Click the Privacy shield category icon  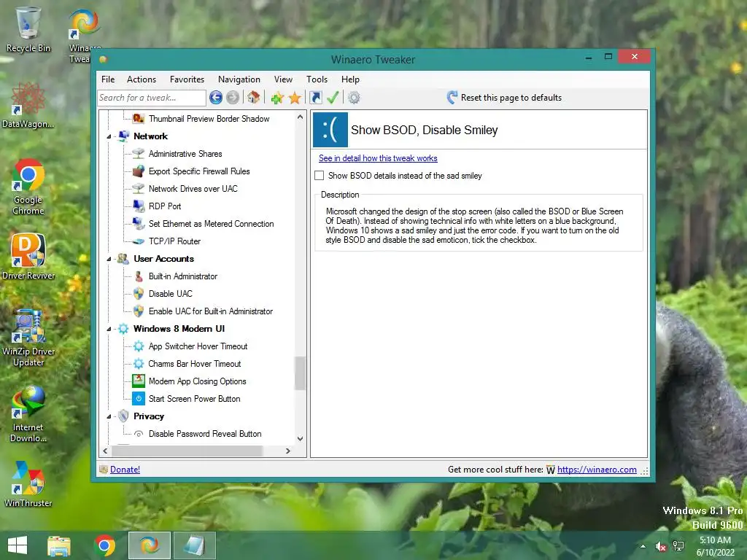pos(123,416)
